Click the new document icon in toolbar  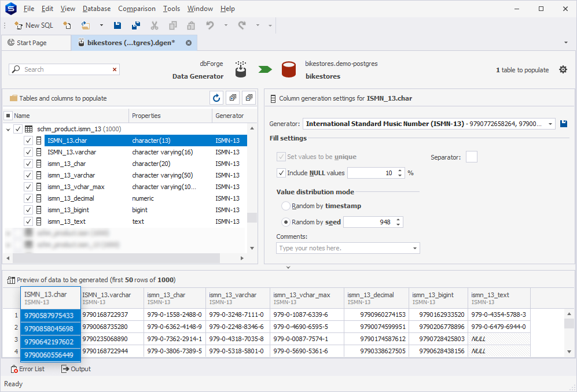[67, 25]
